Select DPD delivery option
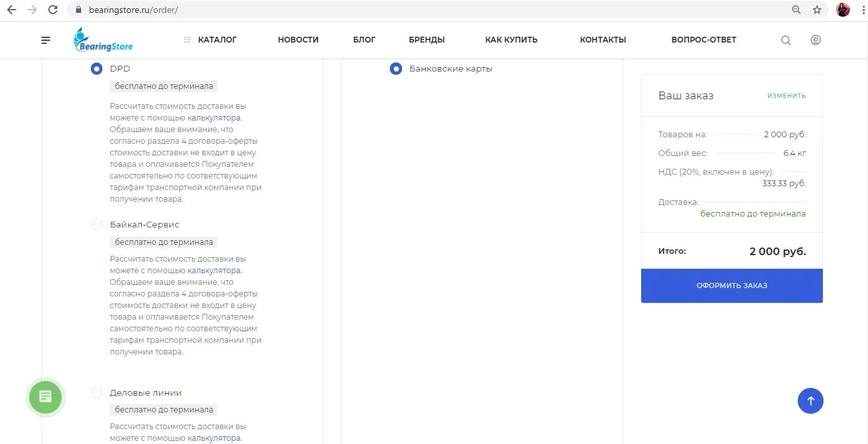Viewport: 868px width, 444px height. click(x=97, y=69)
